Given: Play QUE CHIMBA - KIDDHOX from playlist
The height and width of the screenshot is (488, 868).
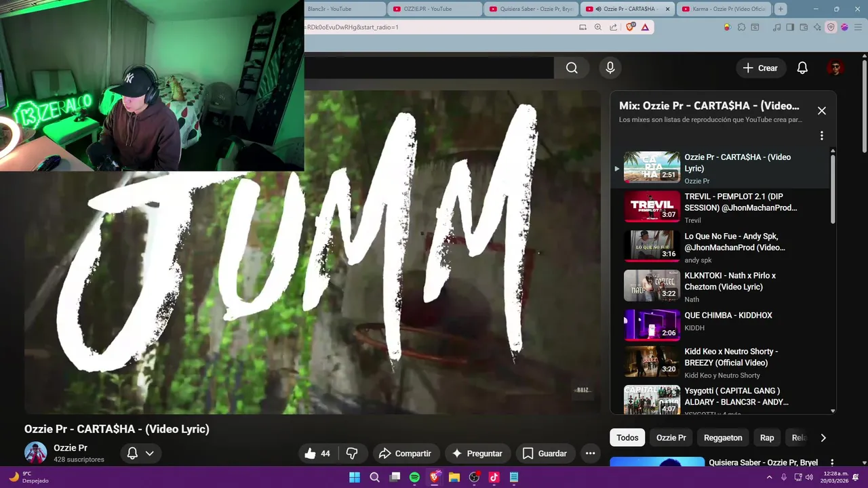Looking at the screenshot, I should (720, 325).
